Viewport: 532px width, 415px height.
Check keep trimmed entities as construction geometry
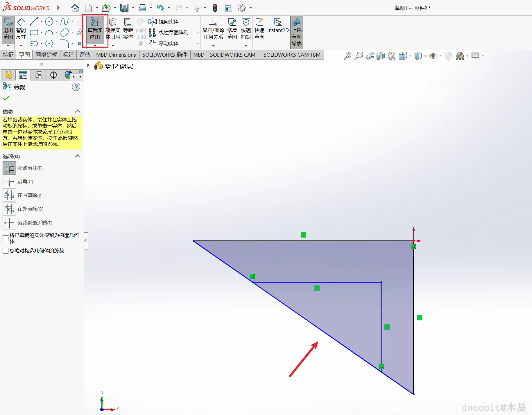pos(6,238)
